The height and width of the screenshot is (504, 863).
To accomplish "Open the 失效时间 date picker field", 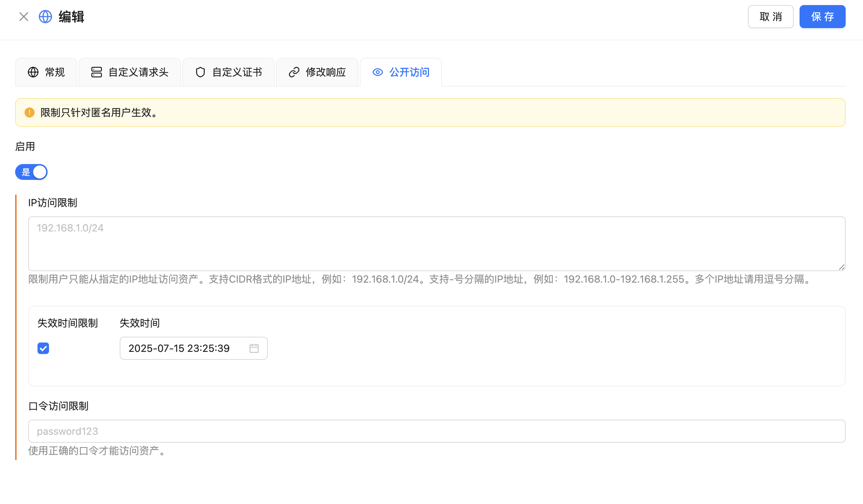I will (x=194, y=348).
